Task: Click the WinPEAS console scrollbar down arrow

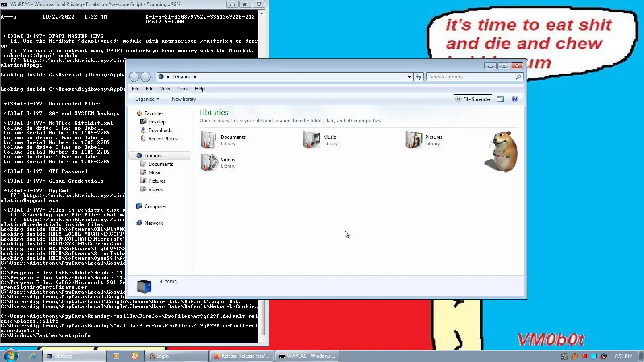Action: [262, 339]
